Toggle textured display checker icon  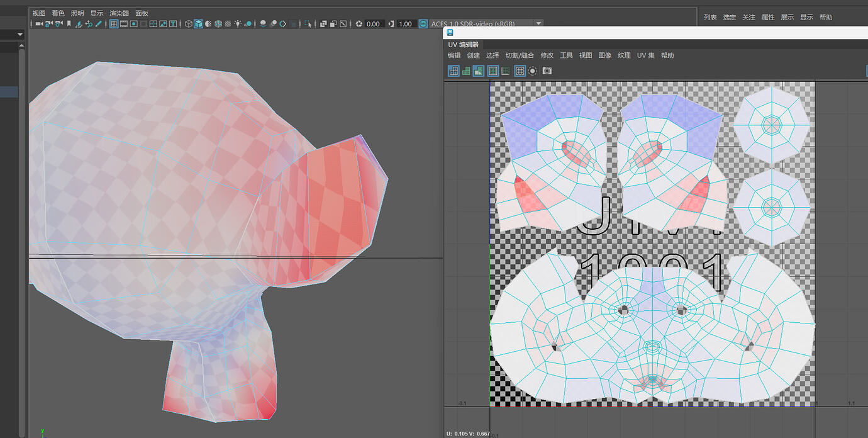pos(228,24)
